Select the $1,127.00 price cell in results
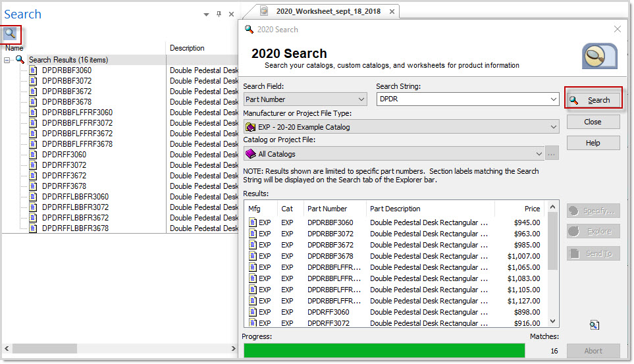This screenshot has width=634, height=364. (524, 301)
